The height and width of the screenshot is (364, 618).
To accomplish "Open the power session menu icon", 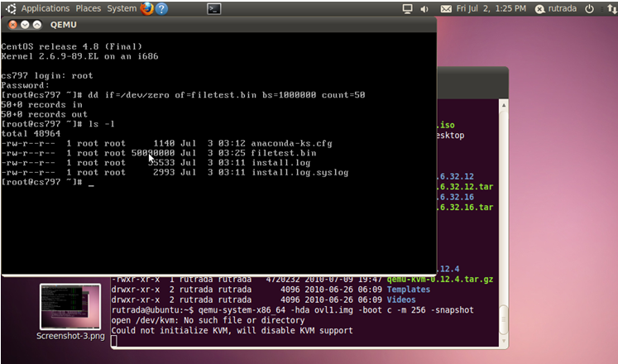I will pyautogui.click(x=589, y=8).
